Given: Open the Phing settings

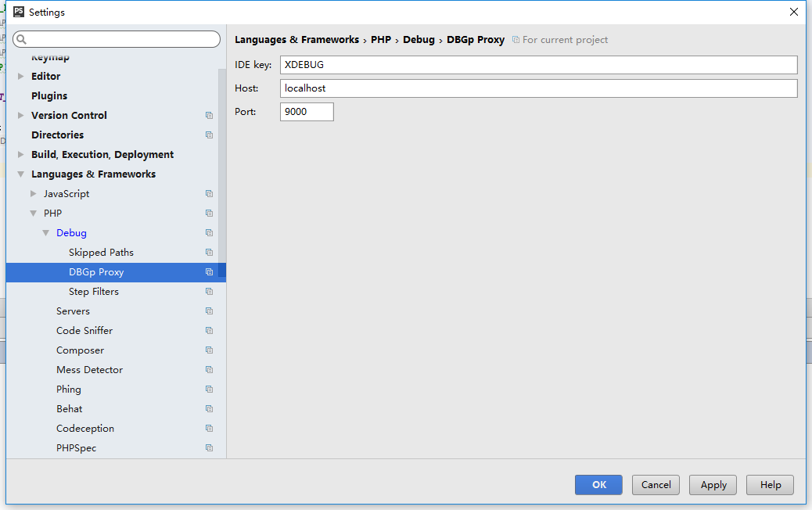Looking at the screenshot, I should click(x=68, y=390).
